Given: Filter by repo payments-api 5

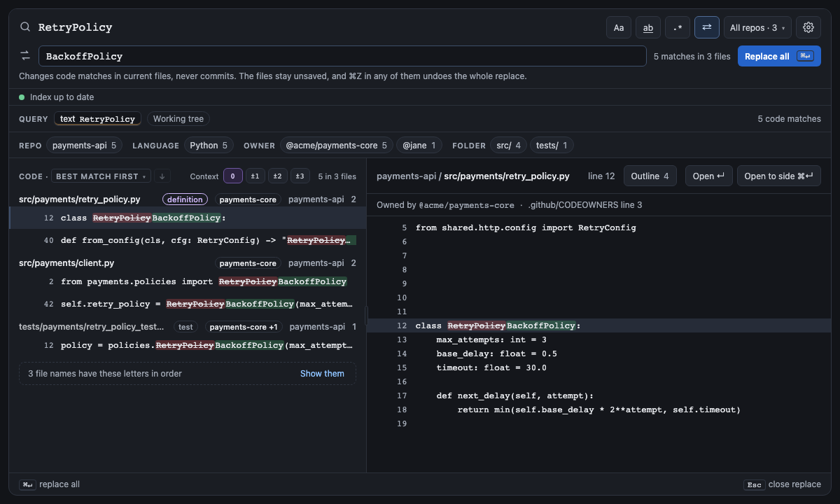Looking at the screenshot, I should 85,146.
